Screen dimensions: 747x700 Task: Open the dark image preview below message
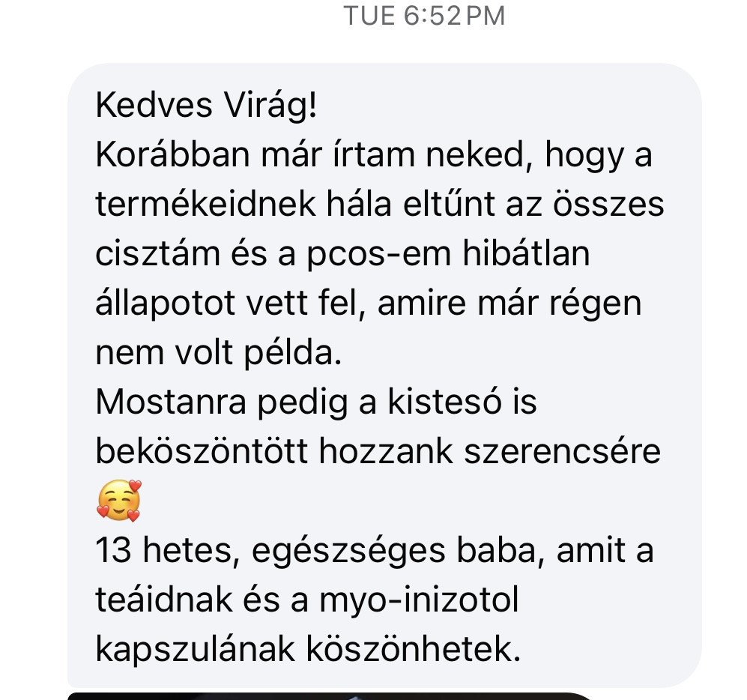(x=330, y=696)
